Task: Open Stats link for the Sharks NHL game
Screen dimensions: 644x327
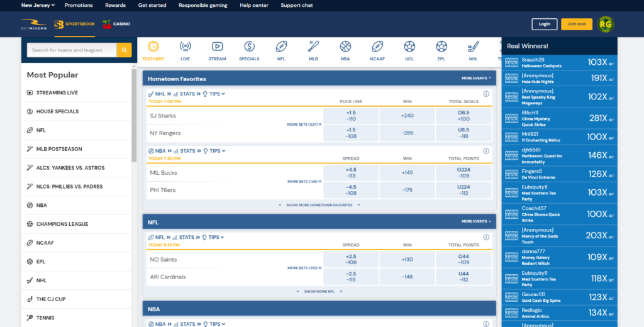Action: click(187, 94)
